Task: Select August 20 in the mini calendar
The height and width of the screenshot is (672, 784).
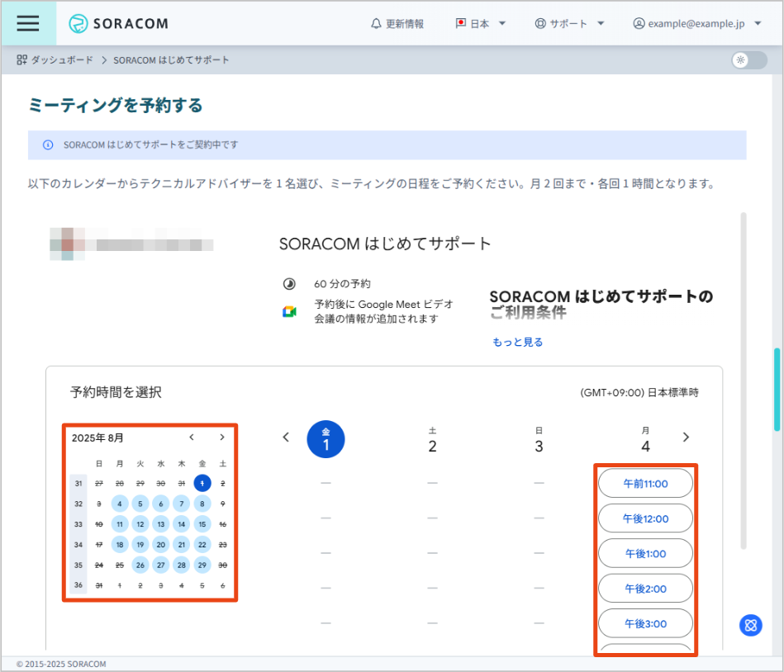Action: click(161, 545)
